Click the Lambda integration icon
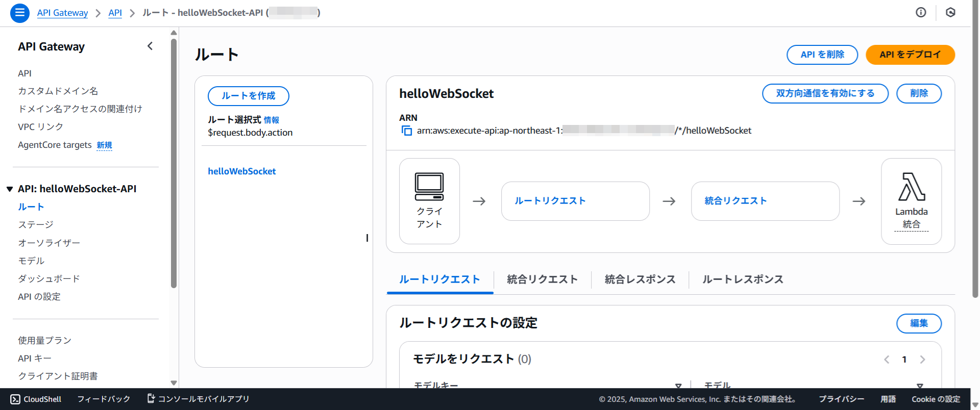This screenshot has height=410, width=980. point(911,187)
